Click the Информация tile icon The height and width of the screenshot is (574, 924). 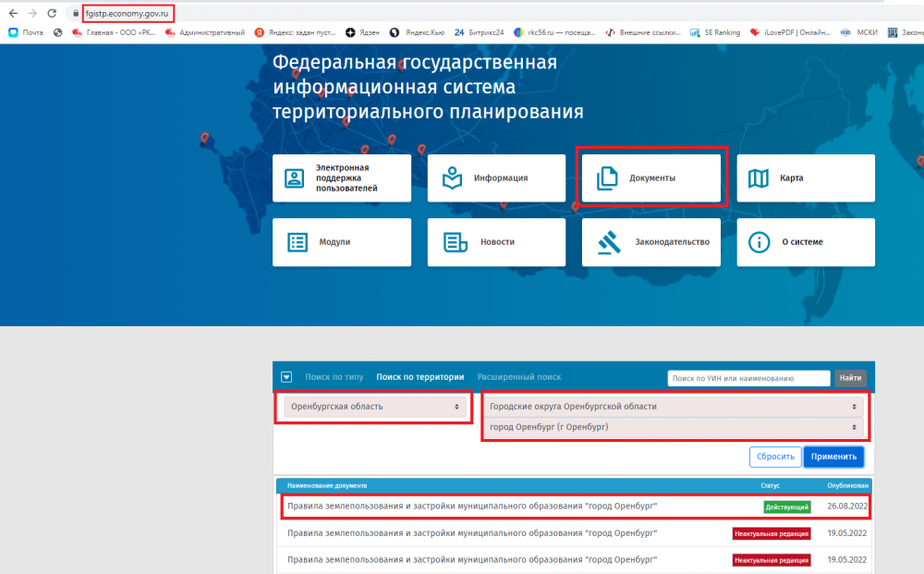coord(452,177)
